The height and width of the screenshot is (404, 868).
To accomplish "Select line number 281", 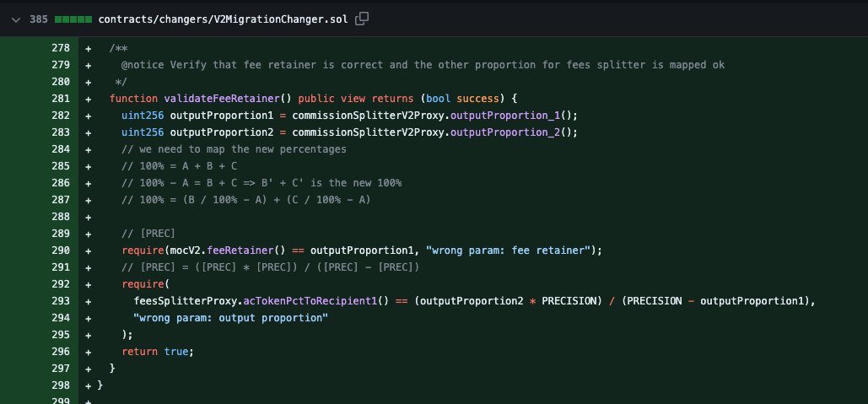I will 61,99.
